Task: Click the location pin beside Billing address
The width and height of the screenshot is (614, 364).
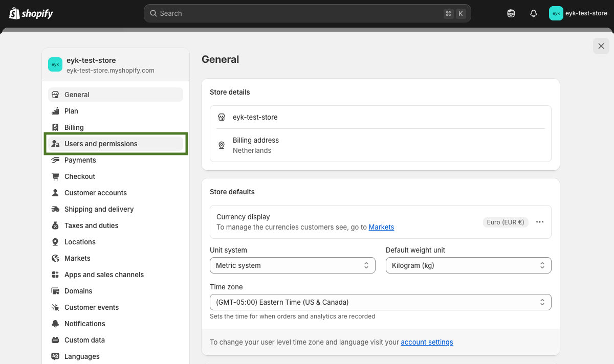Action: tap(222, 145)
